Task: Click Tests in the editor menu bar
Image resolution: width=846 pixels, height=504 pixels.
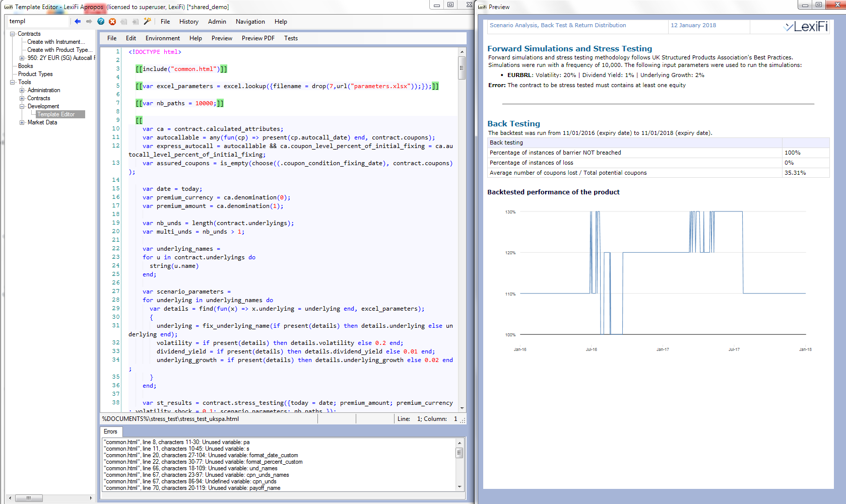Action: tap(291, 38)
